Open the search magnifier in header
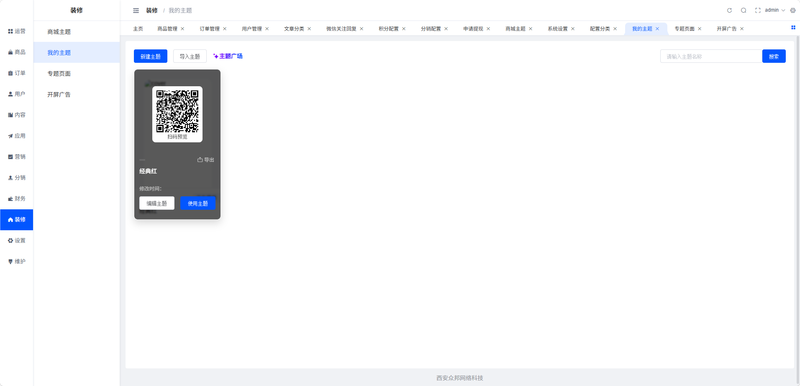 pos(743,10)
